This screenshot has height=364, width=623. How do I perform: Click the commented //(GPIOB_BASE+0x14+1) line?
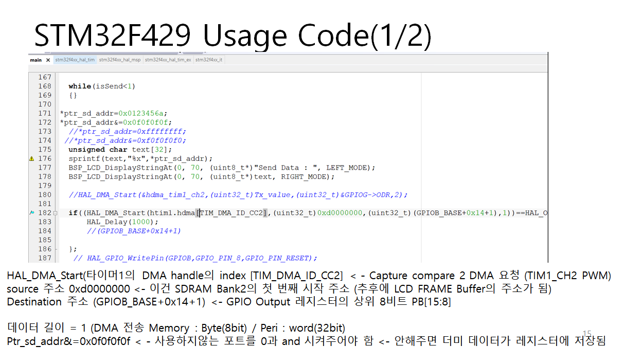[134, 231]
